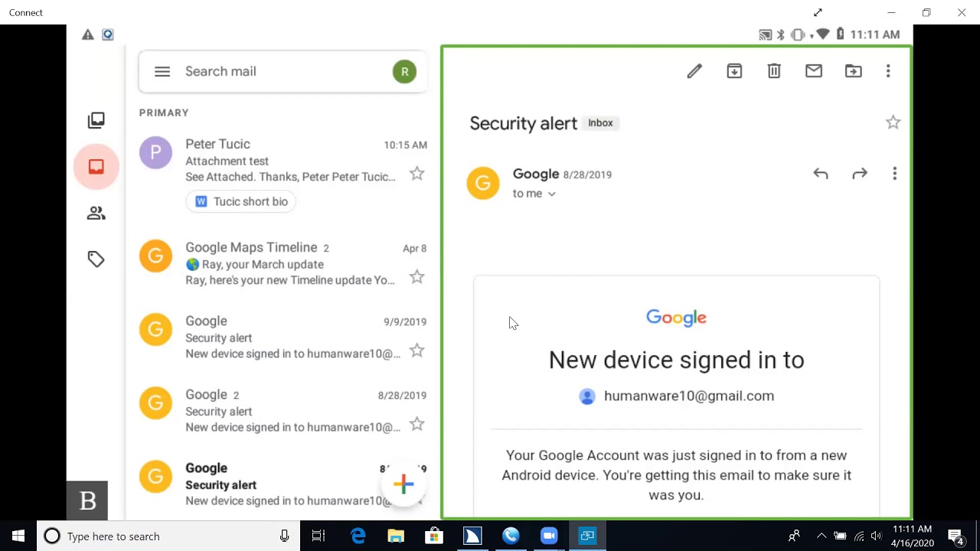Open the Google Security alert dated 9/9/2019
980x551 pixels.
[283, 337]
